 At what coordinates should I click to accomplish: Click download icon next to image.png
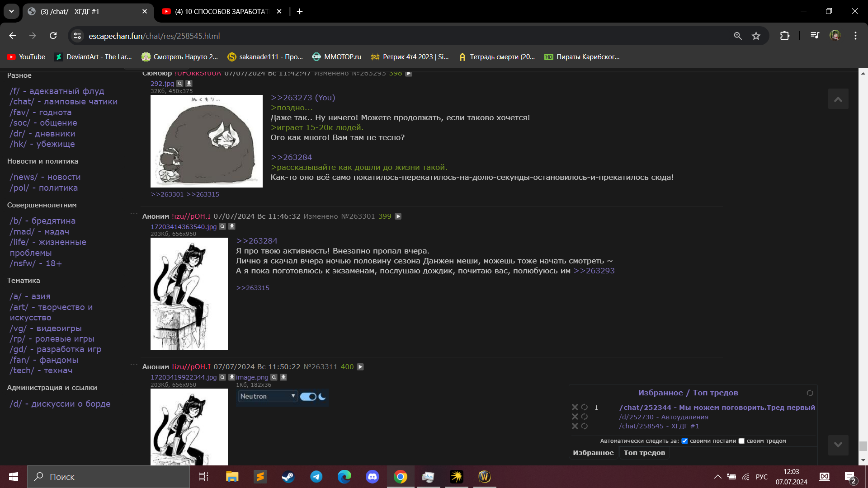(x=283, y=377)
